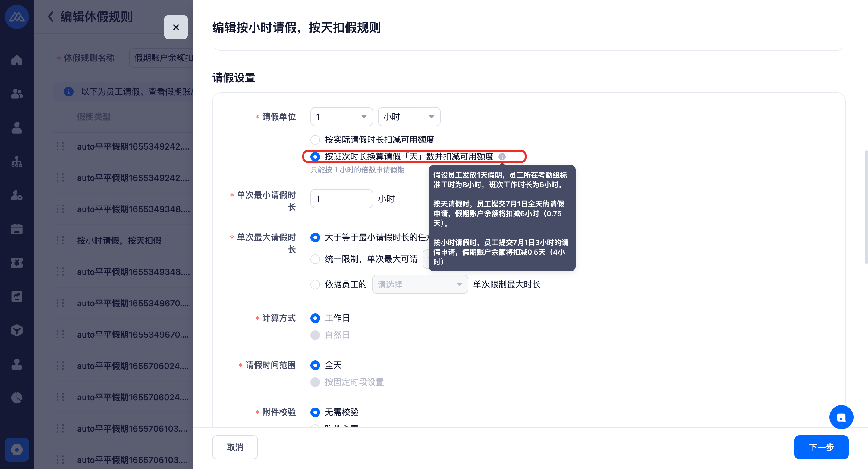Grab the drag handle for 按小时请假，按天扣假 row

[x=60, y=240]
